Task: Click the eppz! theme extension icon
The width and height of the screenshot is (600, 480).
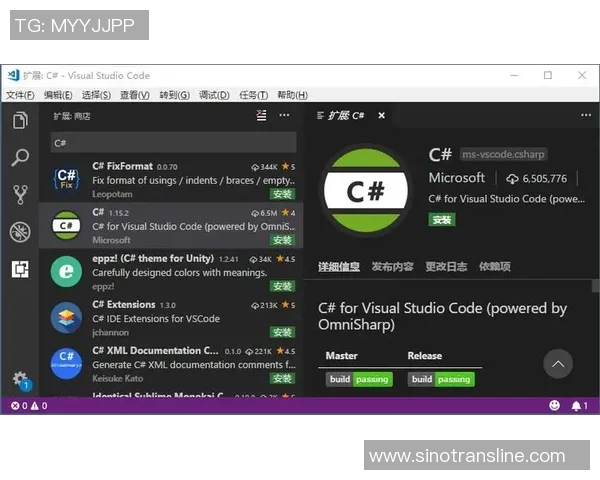Action: [67, 271]
